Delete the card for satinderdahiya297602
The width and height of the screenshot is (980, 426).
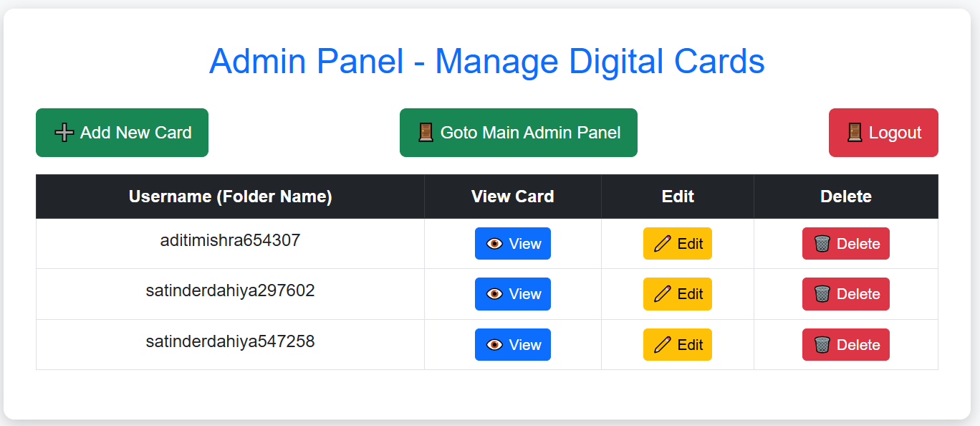coord(845,294)
